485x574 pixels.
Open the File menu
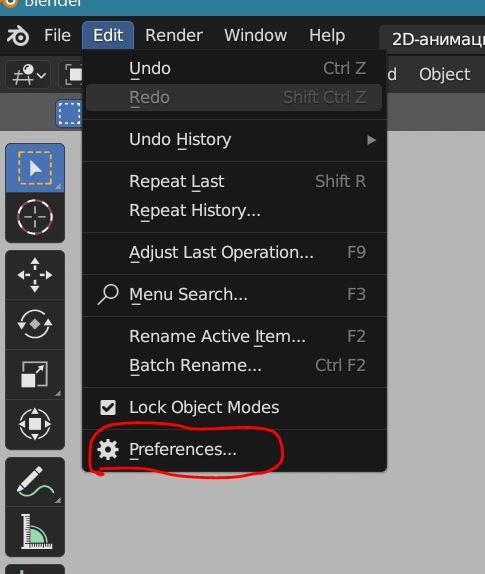(57, 36)
